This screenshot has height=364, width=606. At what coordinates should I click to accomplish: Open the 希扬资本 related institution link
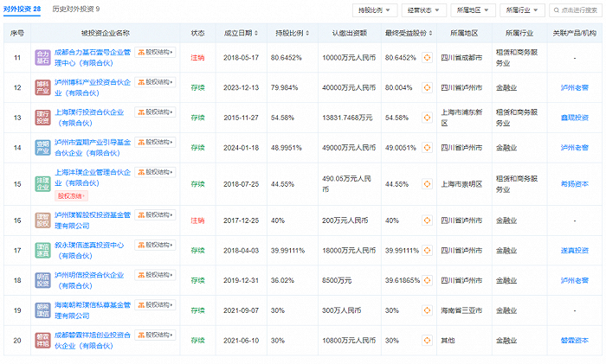(x=574, y=183)
